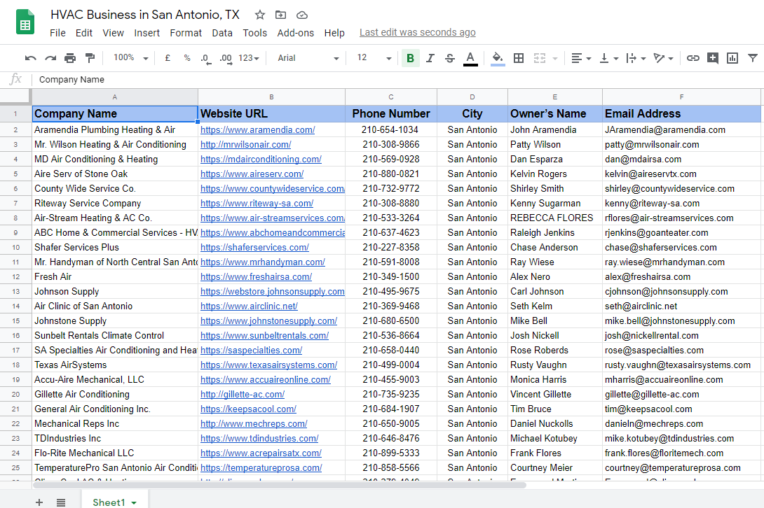Open the fill color picker
The image size is (764, 508).
coord(497,58)
